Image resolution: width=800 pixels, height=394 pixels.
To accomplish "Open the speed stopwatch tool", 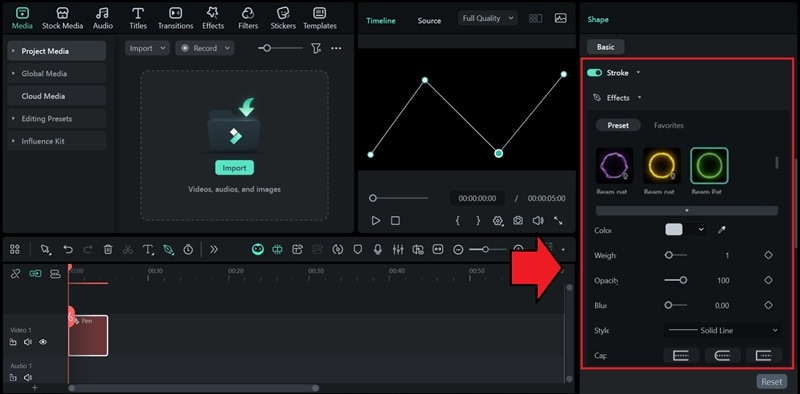I will (188, 249).
